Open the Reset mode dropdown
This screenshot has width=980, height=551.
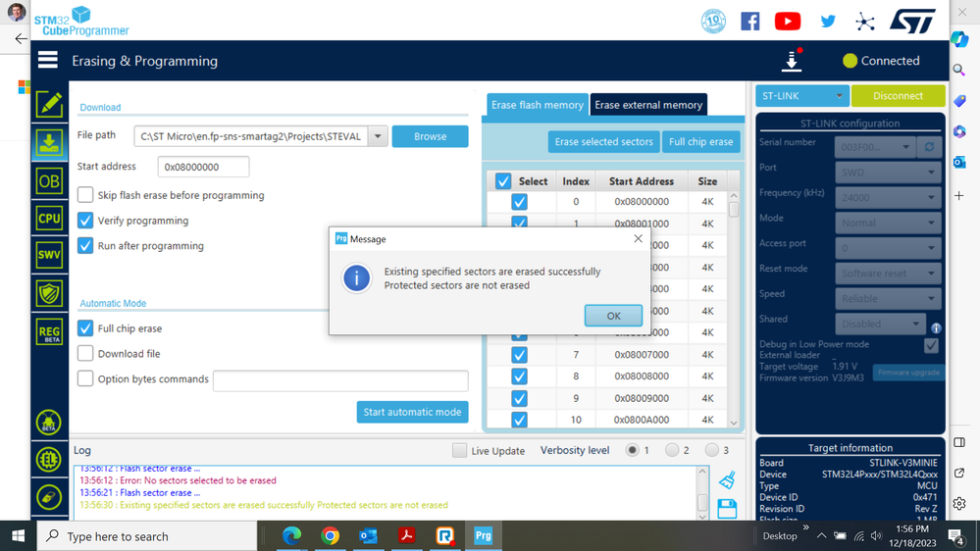point(888,273)
